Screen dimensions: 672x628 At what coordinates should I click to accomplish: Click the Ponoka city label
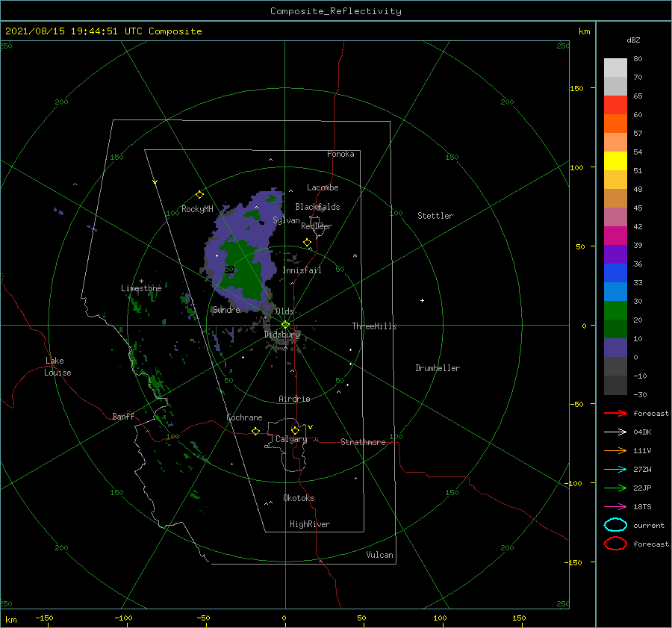(340, 154)
